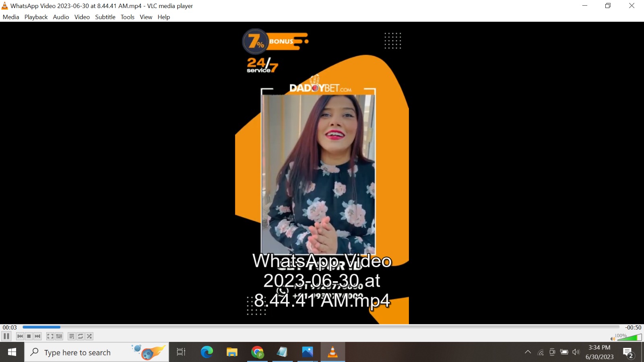The width and height of the screenshot is (644, 362).
Task: Open the Subtitle menu
Action: tap(105, 17)
